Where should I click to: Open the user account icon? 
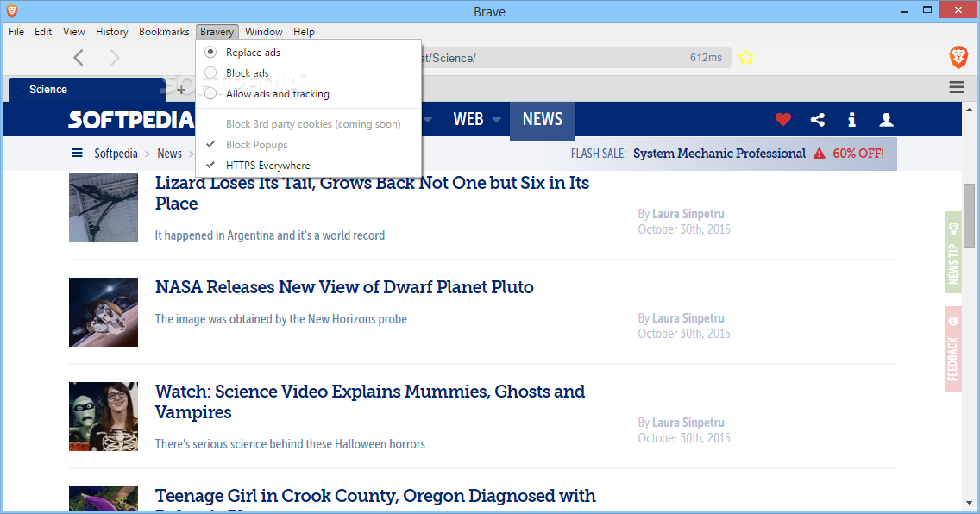pos(886,119)
